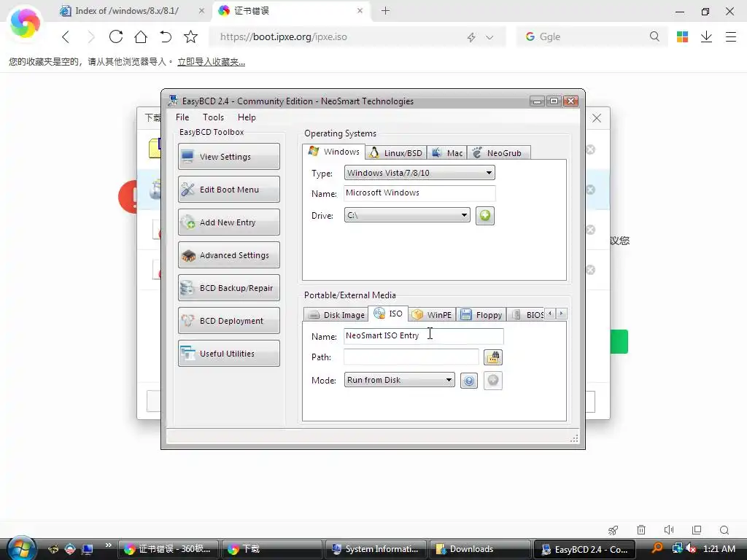Screen dimensions: 747x560
Task: Go to browser home page
Action: click(141, 36)
